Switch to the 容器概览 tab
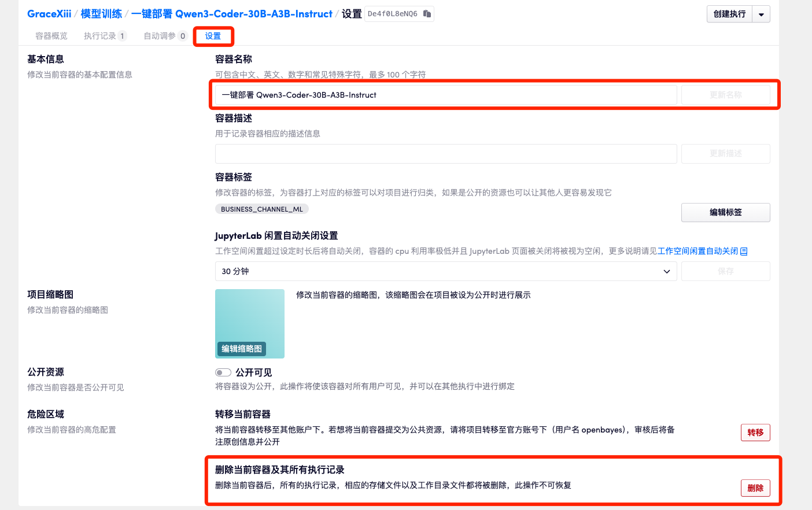 click(51, 36)
